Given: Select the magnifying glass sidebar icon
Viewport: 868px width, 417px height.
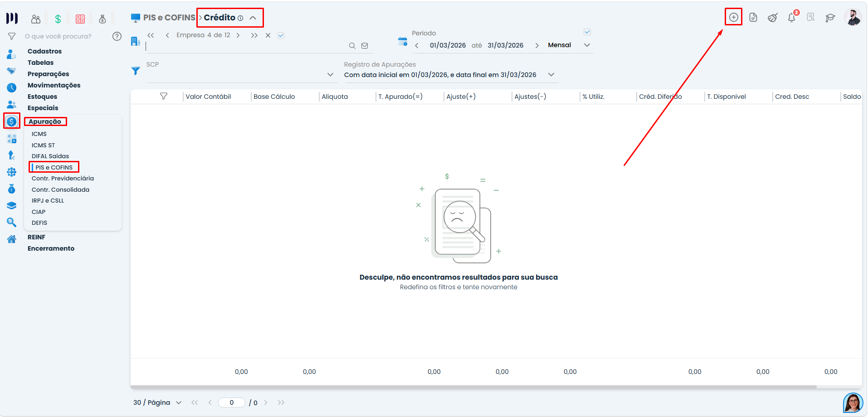Looking at the screenshot, I should coord(12,222).
